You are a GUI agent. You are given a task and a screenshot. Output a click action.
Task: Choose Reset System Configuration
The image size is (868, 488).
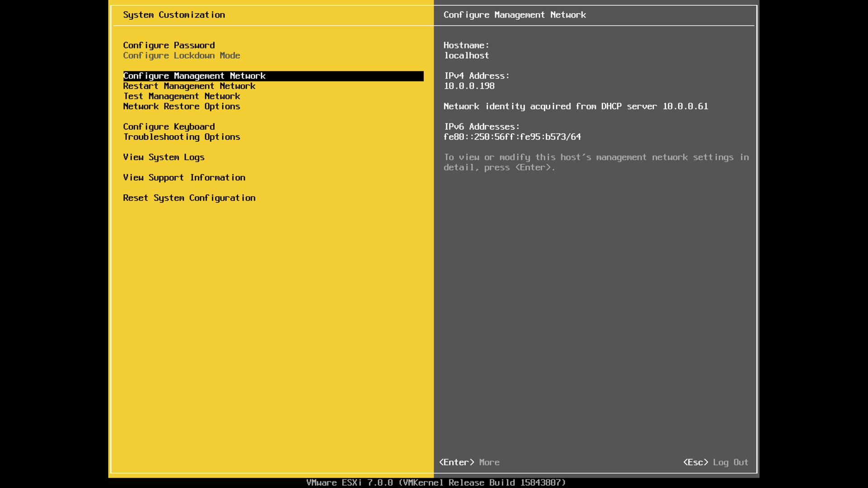tap(189, 198)
